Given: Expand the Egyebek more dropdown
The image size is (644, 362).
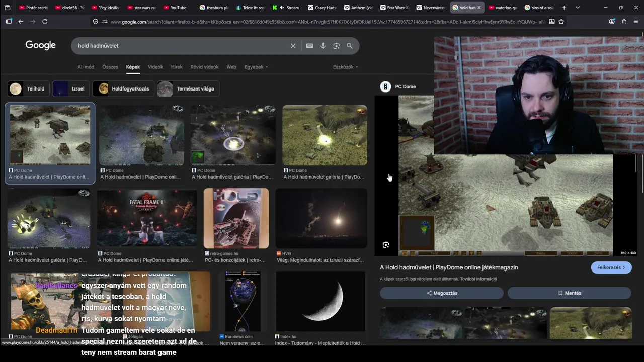Looking at the screenshot, I should coord(256,67).
